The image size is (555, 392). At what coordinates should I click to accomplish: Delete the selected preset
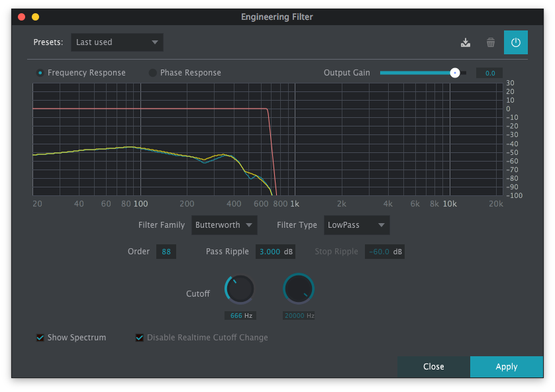point(490,42)
